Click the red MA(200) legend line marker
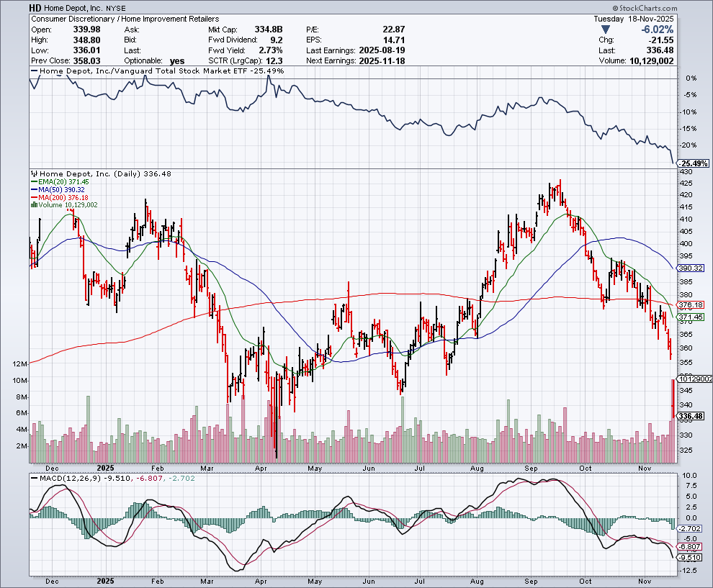 coord(33,197)
